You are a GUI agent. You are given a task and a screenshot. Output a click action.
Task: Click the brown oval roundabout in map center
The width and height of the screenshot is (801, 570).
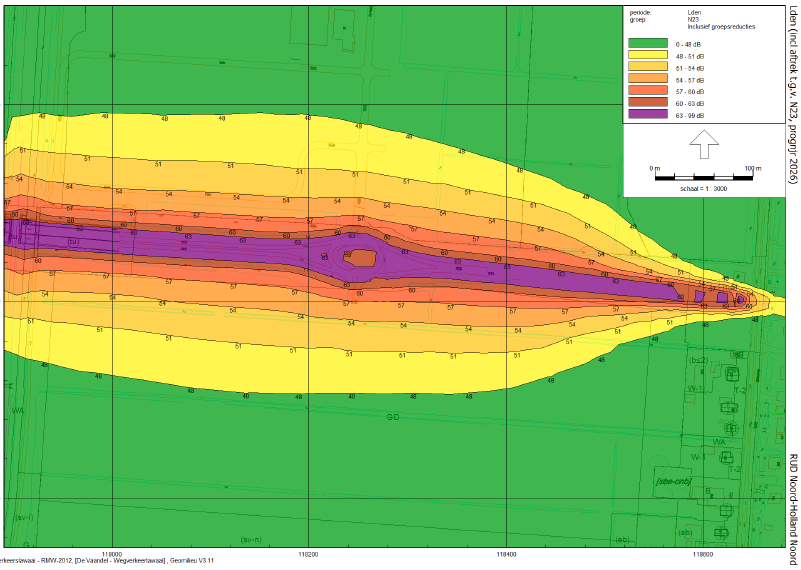point(362,258)
